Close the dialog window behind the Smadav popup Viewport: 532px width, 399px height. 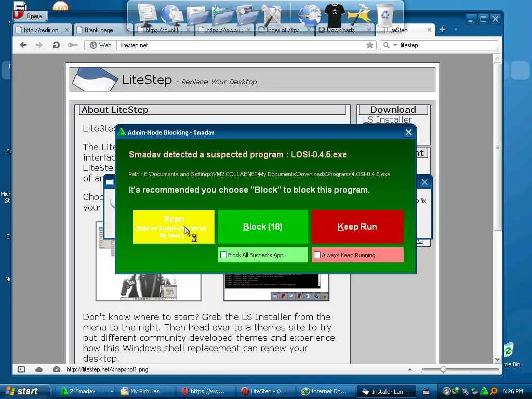(x=424, y=182)
